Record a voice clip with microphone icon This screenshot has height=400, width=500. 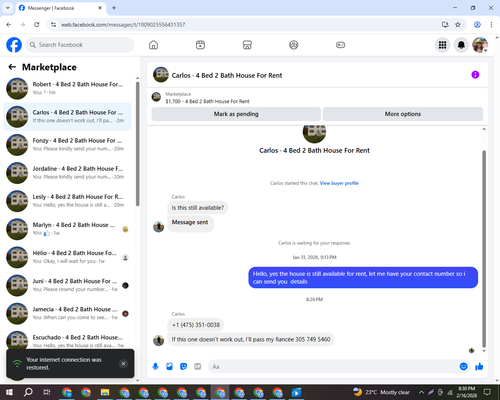155,367
